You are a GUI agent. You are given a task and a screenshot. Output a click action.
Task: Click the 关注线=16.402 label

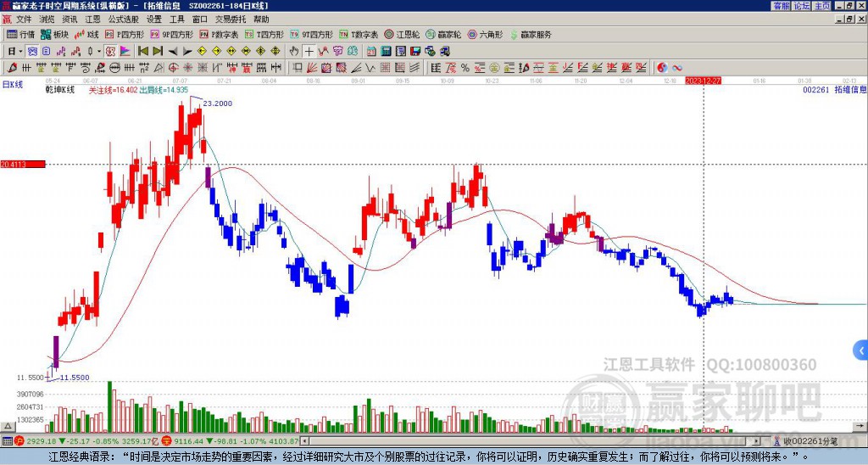[x=113, y=90]
